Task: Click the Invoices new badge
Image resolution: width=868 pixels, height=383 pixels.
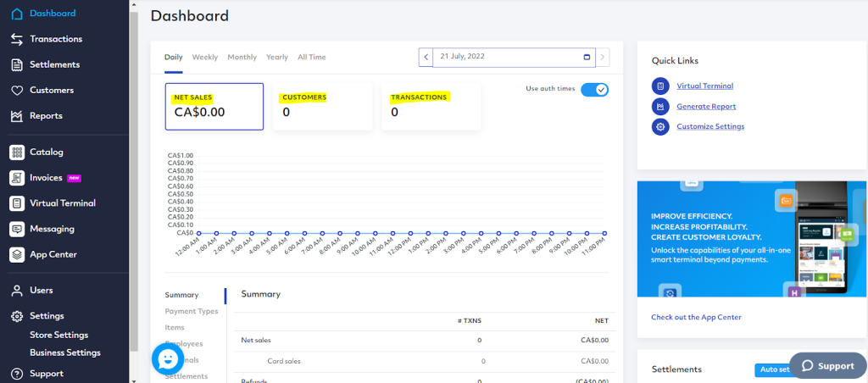Action: point(75,178)
